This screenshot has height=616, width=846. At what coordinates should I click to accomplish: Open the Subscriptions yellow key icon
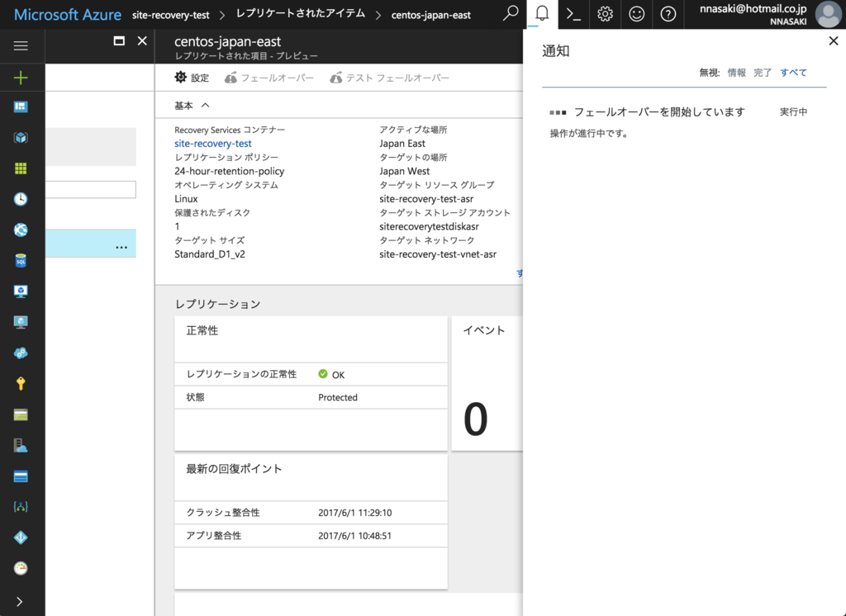point(21,383)
